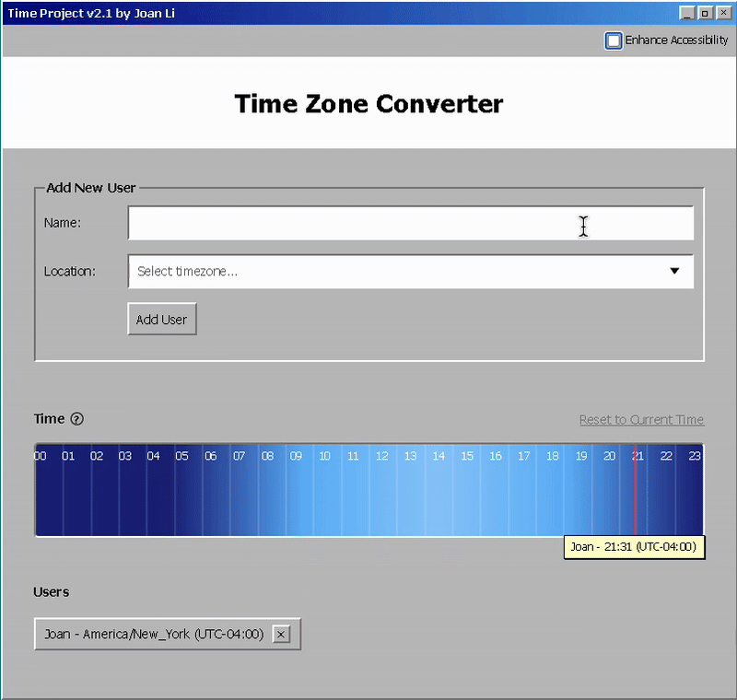Click the Add User button
737x700 pixels.
click(162, 319)
